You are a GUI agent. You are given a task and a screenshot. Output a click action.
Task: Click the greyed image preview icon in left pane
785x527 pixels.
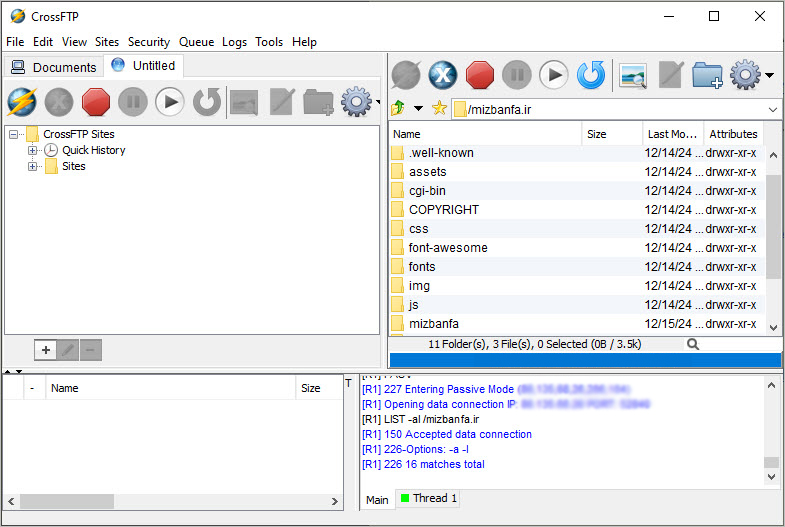coord(244,103)
